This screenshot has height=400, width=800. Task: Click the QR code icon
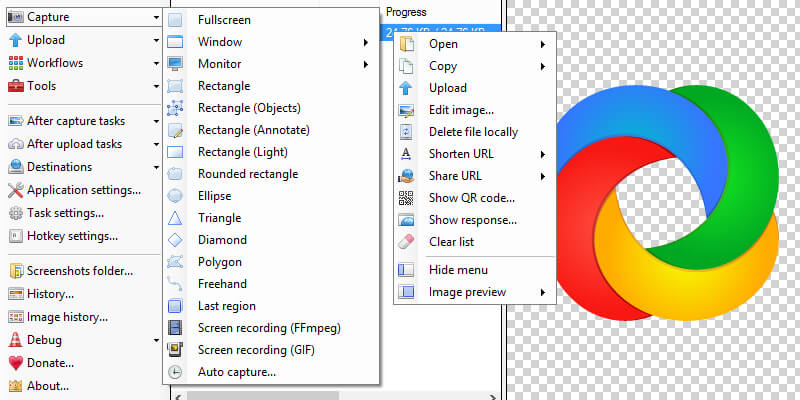[406, 197]
